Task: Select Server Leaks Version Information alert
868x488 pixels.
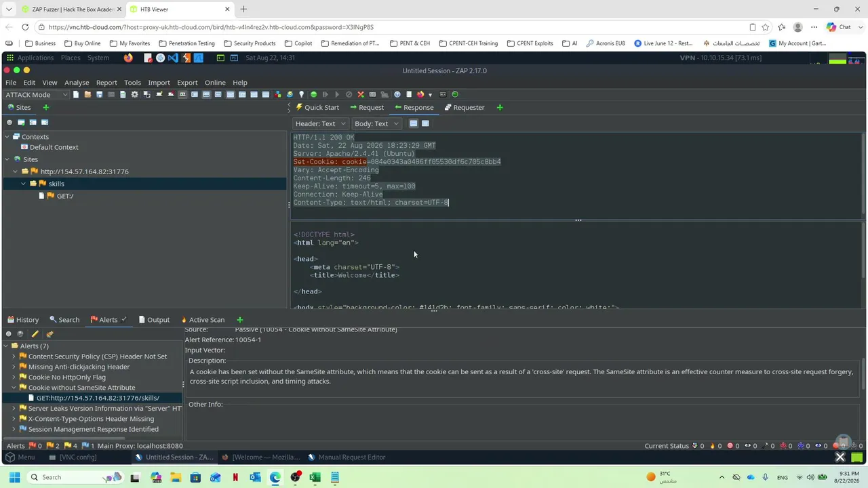Action: tap(100, 408)
